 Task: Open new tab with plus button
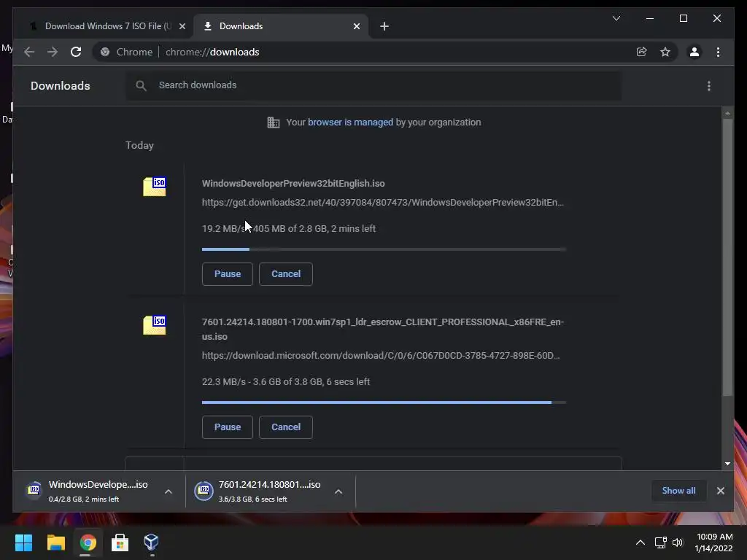coord(384,26)
